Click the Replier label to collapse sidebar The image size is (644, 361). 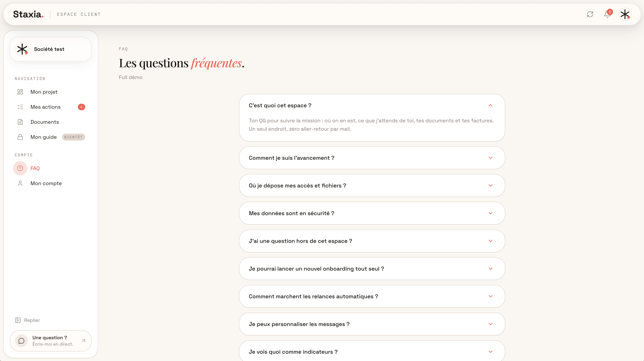32,320
